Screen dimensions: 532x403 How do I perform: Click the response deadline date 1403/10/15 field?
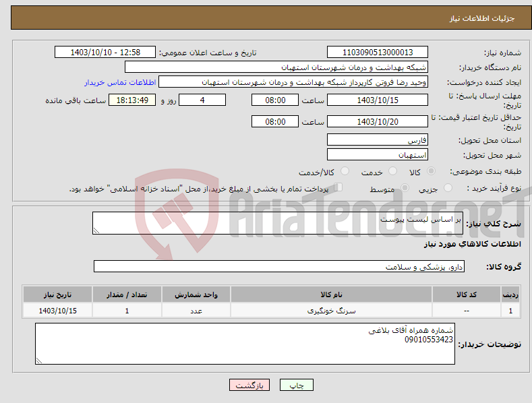click(378, 100)
